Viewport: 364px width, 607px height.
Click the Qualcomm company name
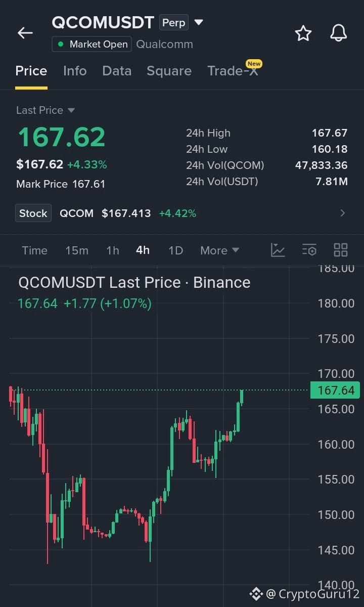tap(165, 44)
